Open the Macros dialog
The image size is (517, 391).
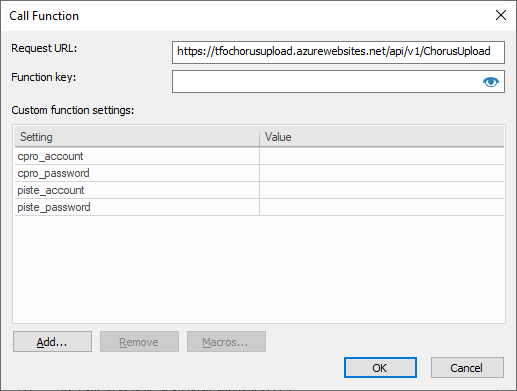tap(226, 342)
